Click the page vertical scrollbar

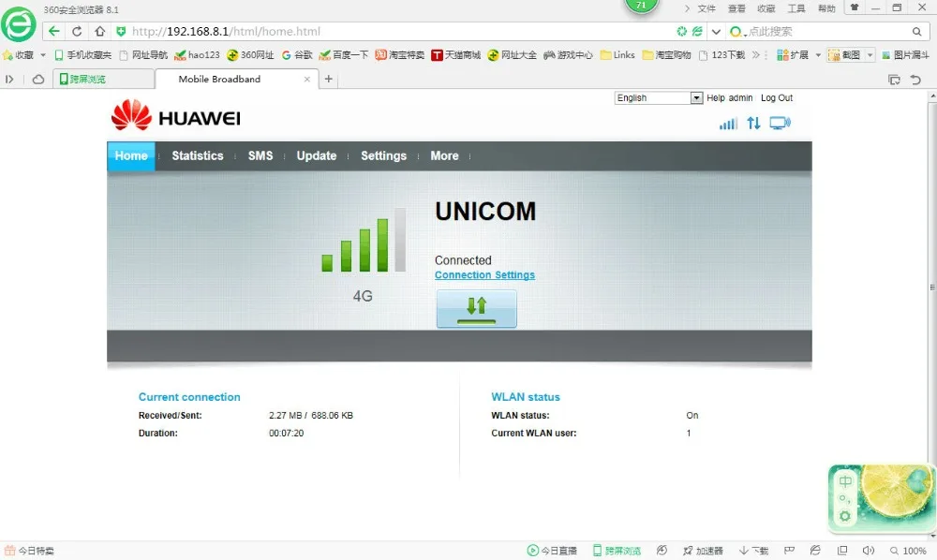932,314
